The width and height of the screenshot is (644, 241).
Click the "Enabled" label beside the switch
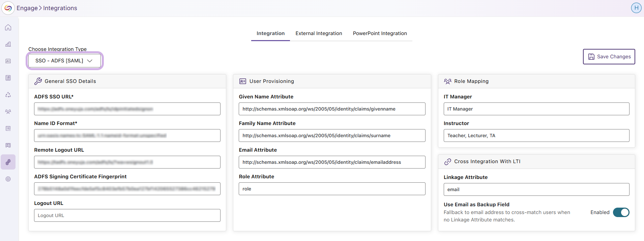point(600,212)
